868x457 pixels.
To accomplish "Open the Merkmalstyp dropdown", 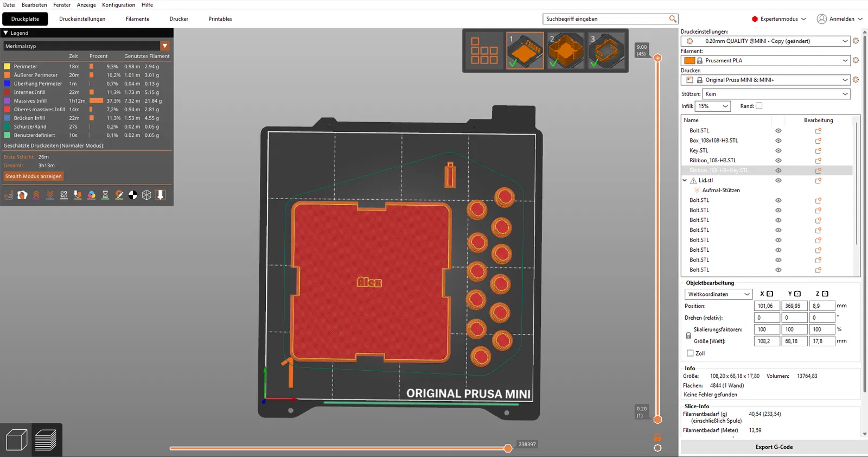I will coord(87,46).
